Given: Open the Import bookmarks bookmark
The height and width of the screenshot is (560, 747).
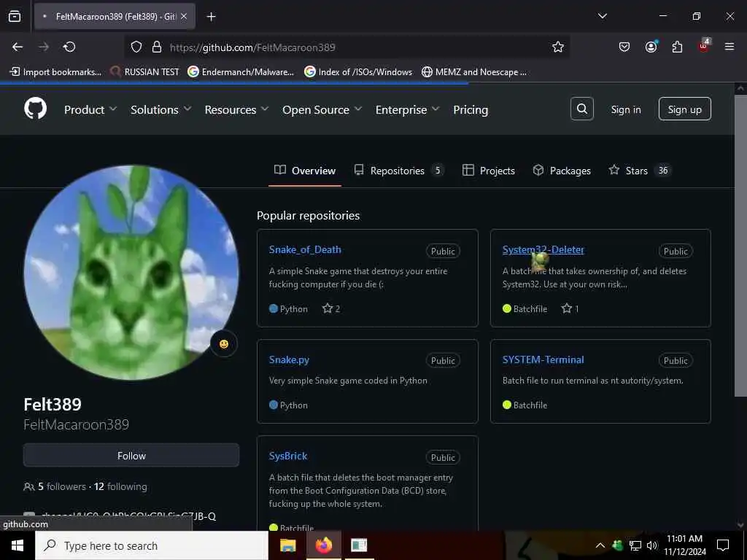Looking at the screenshot, I should pos(55,72).
